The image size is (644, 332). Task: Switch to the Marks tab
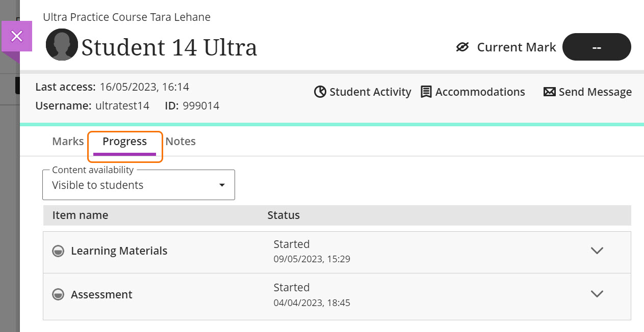(68, 142)
